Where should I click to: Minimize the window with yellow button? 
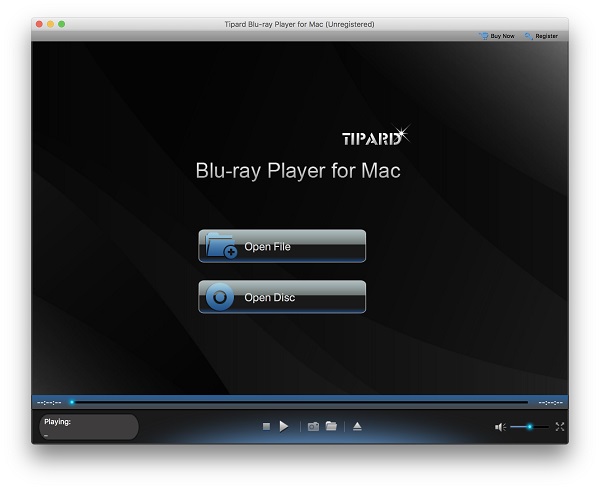click(50, 24)
